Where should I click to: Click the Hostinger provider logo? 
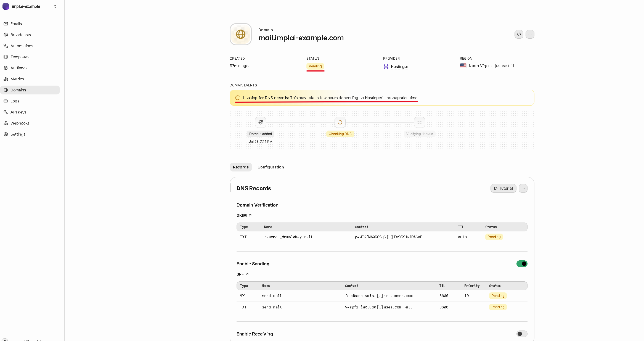386,67
